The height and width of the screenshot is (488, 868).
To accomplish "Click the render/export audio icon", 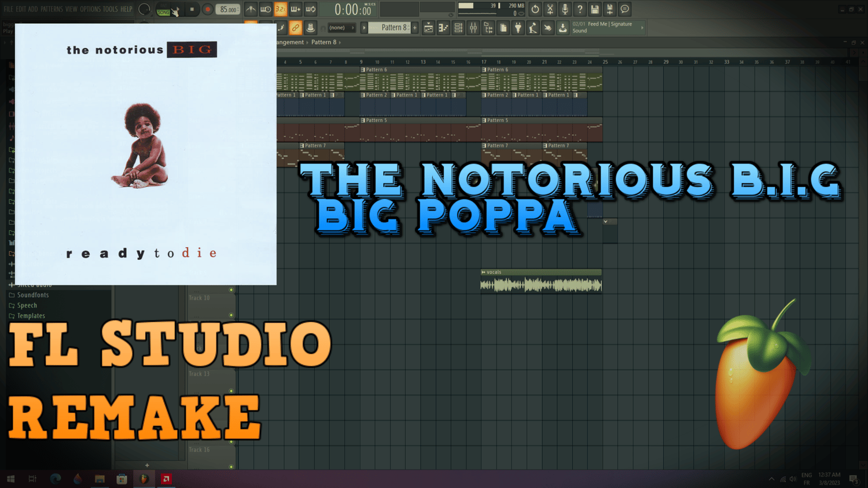I will pyautogui.click(x=610, y=9).
